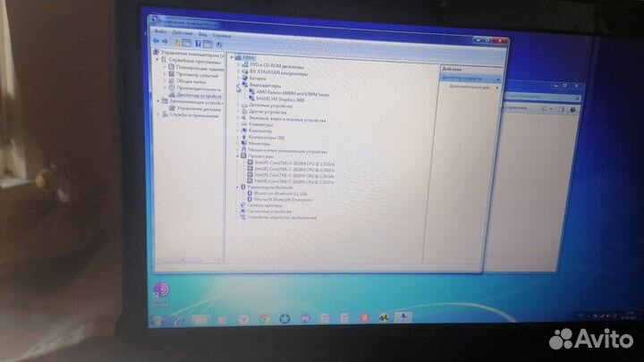Open Google Chrome from the taskbar
This screenshot has width=644, height=362.
264,317
